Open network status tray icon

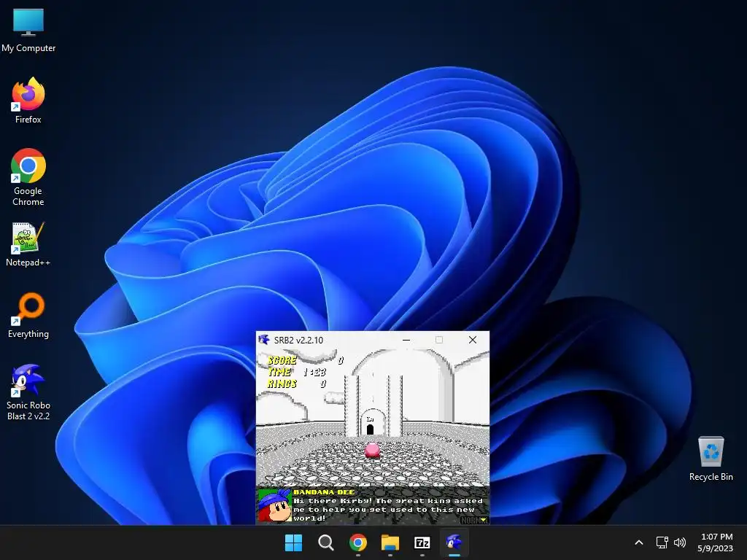tap(662, 542)
